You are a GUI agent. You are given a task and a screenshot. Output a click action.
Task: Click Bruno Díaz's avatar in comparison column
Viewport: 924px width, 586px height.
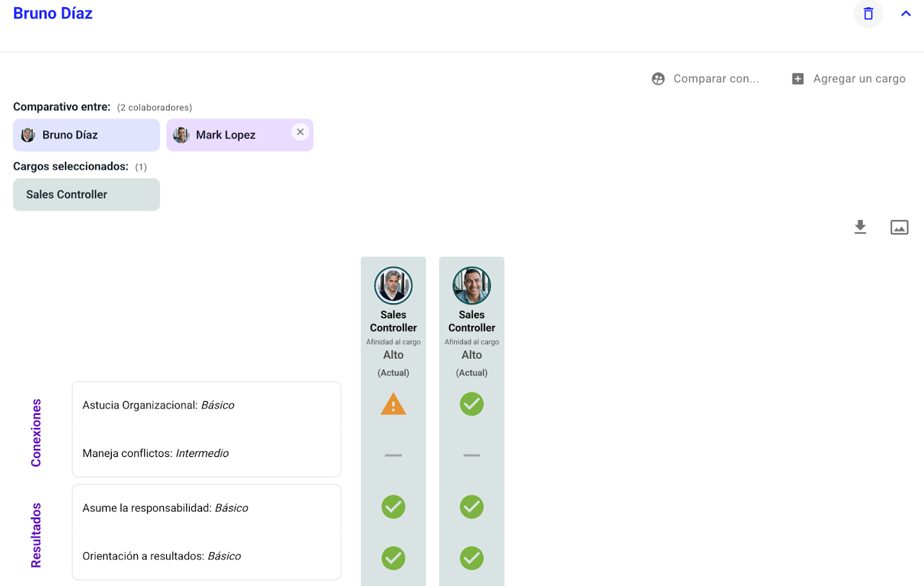click(393, 285)
